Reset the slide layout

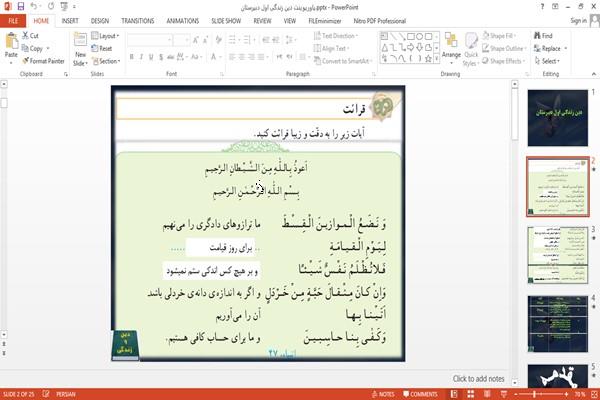click(x=102, y=48)
